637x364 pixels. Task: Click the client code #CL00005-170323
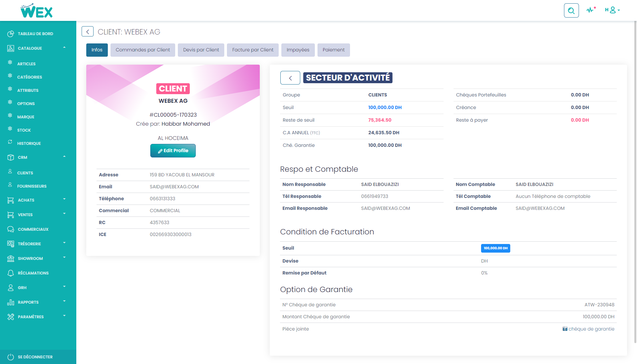[173, 115]
